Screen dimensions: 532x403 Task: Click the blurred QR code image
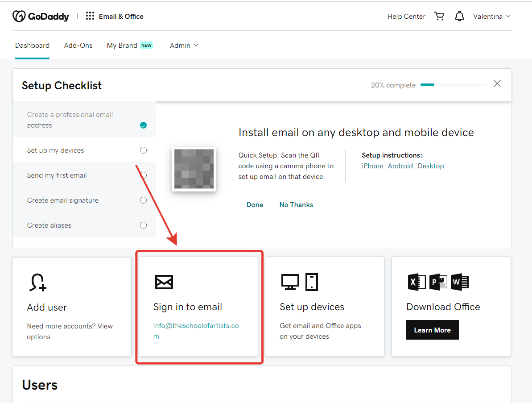[194, 169]
